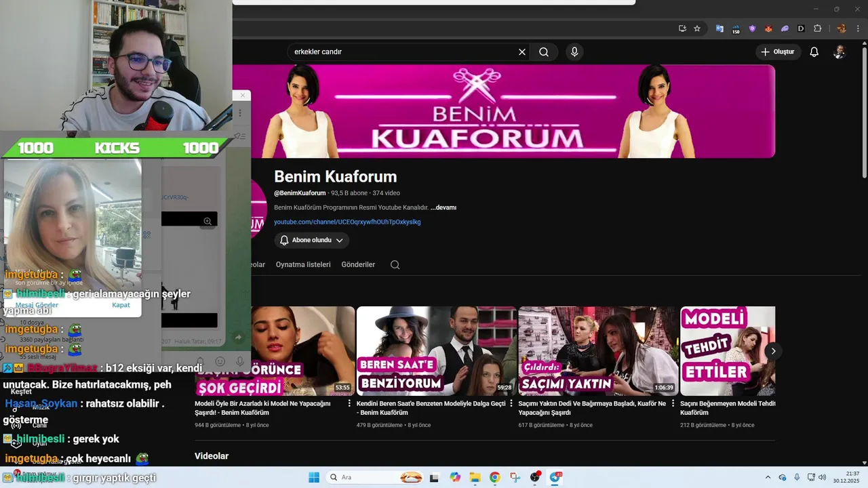This screenshot has height=488, width=868.
Task: Show next videos with the right arrow
Action: point(773,350)
